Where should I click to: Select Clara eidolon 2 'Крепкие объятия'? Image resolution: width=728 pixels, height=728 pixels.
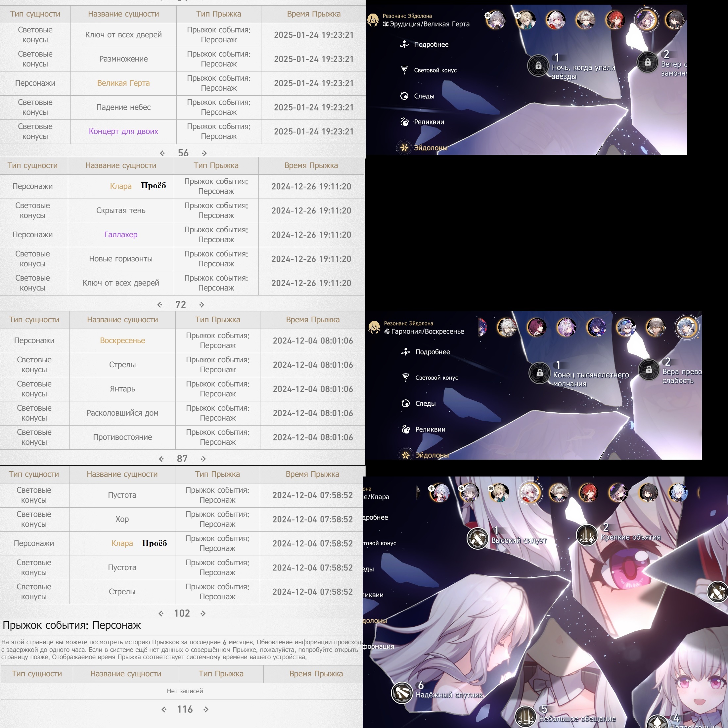point(587,535)
